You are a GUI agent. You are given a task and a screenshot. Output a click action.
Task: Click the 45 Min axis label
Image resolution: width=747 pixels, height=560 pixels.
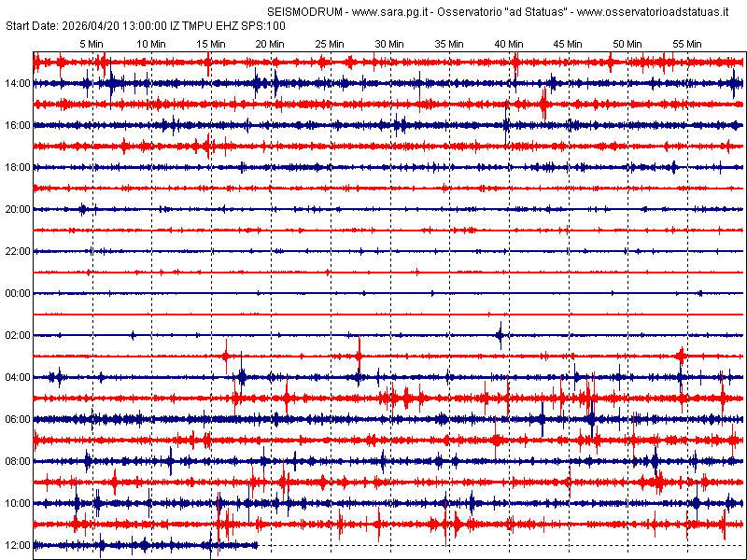coord(568,44)
